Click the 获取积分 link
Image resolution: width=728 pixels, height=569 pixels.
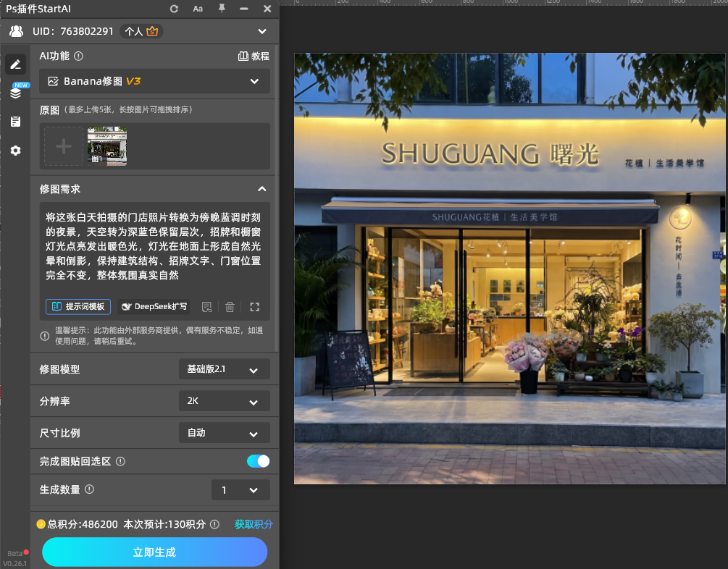254,524
